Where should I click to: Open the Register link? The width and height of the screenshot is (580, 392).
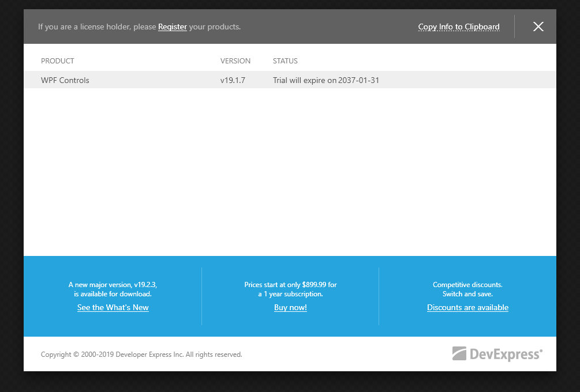pyautogui.click(x=172, y=27)
